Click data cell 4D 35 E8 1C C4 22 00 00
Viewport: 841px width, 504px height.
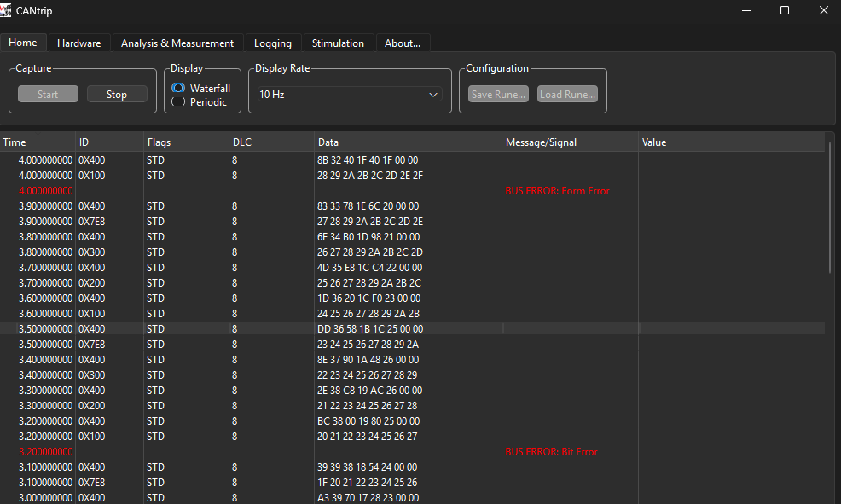[369, 268]
